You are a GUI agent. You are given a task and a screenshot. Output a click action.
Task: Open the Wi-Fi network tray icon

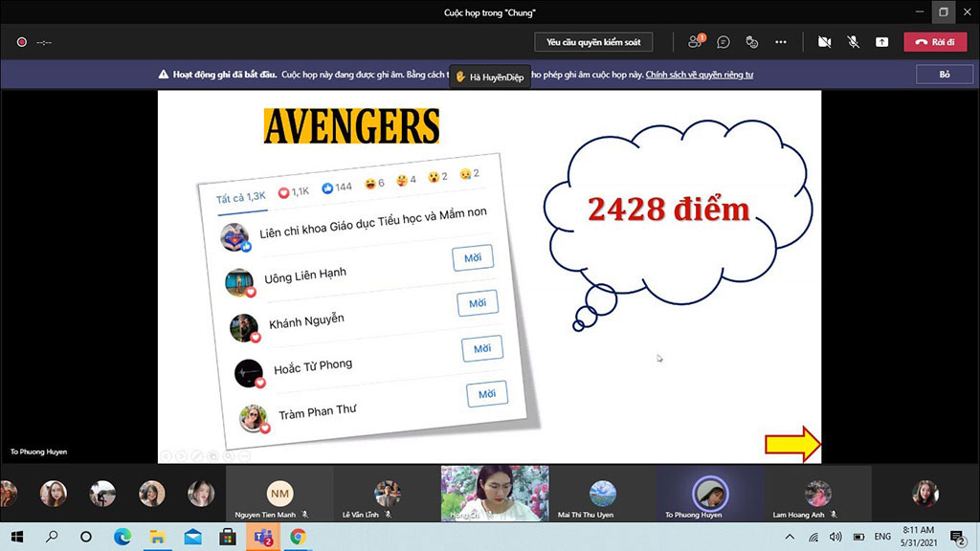point(813,537)
